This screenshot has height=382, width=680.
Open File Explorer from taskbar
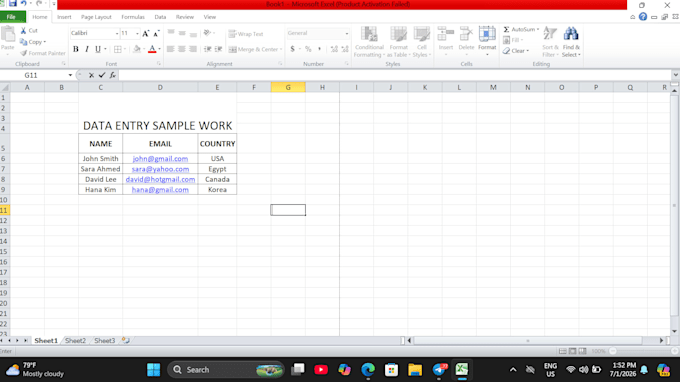coord(415,370)
